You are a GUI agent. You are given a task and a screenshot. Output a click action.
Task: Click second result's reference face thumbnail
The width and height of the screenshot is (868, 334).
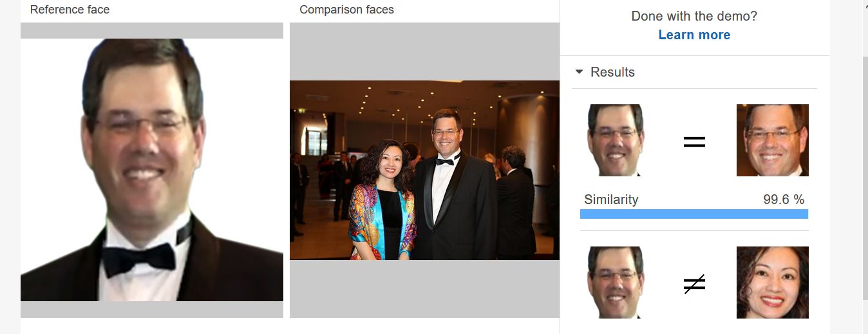coord(616,283)
